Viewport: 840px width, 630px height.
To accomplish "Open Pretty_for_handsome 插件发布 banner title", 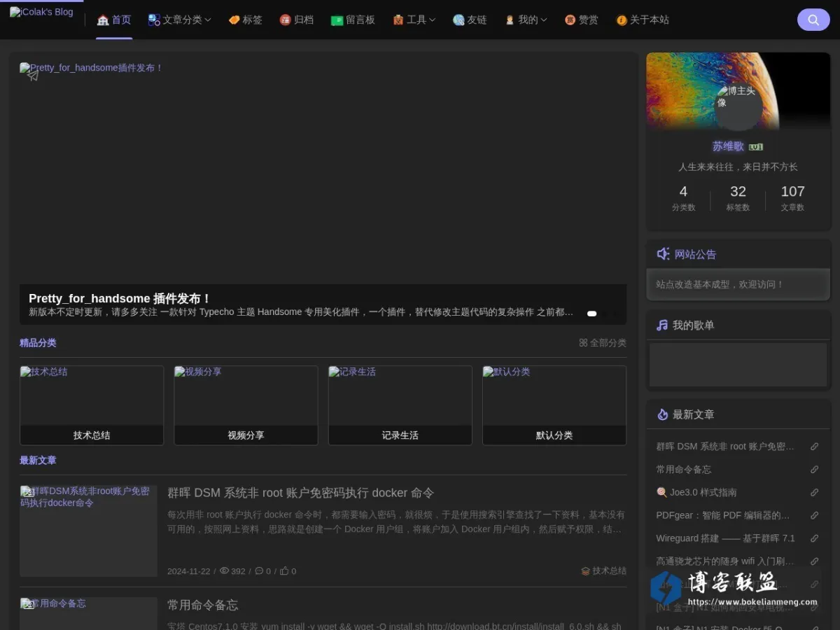I will (120, 299).
